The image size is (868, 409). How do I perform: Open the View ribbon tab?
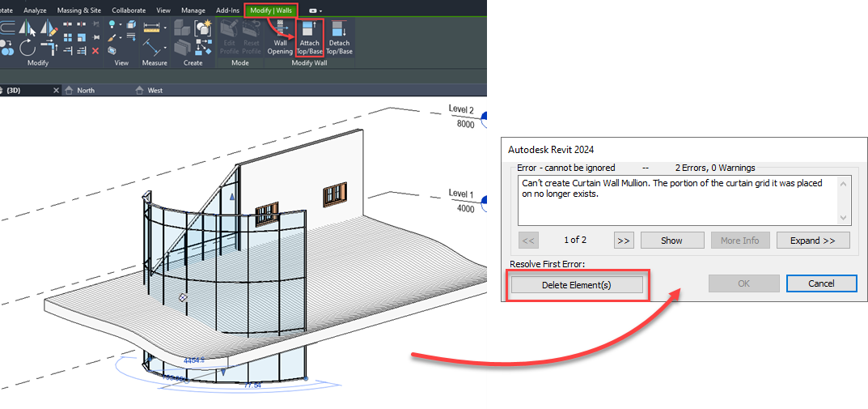pos(163,11)
